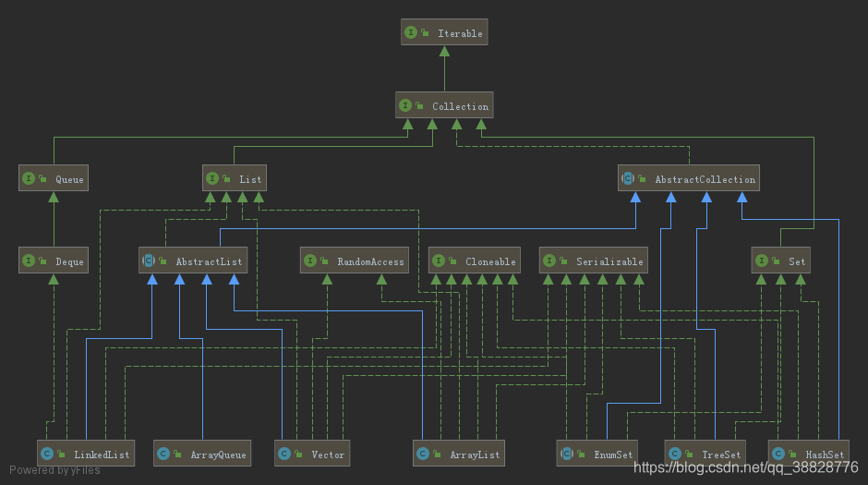
Task: Select the Deque interface node
Action: pyautogui.click(x=54, y=261)
